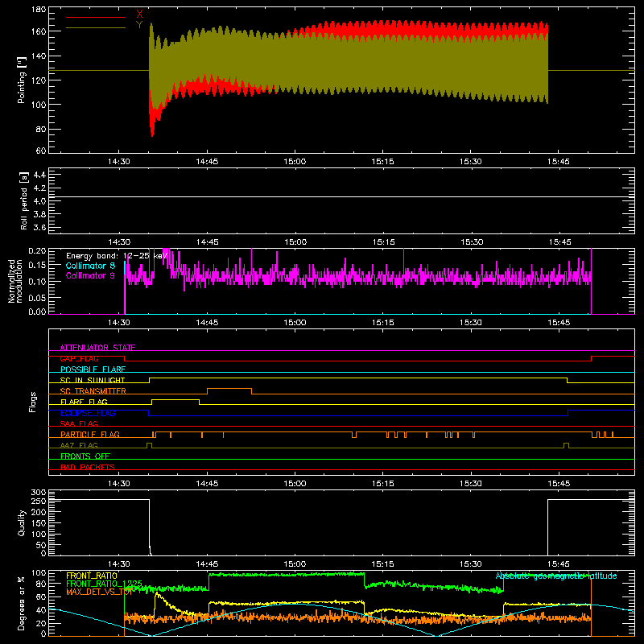Click 15:00 time label under the Pointing plot
The width and height of the screenshot is (644, 644).
(295, 162)
